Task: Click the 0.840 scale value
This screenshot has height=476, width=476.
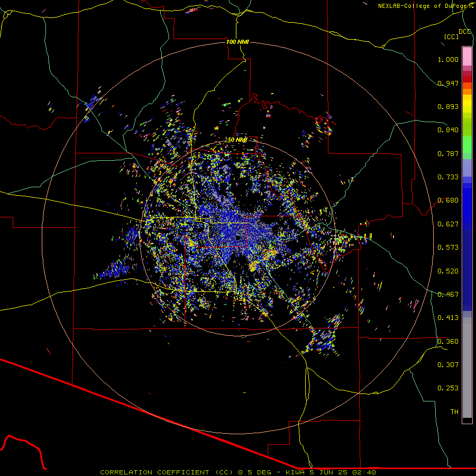Action: (x=448, y=130)
